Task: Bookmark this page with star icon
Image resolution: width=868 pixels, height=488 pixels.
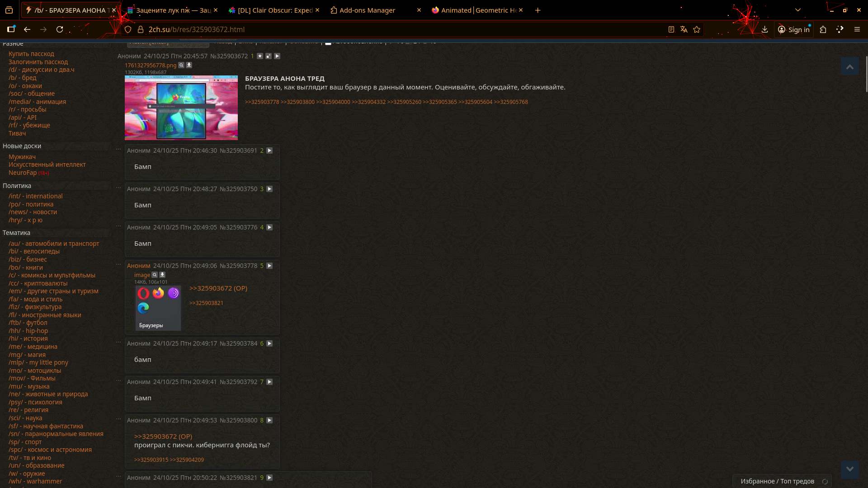Action: (697, 29)
